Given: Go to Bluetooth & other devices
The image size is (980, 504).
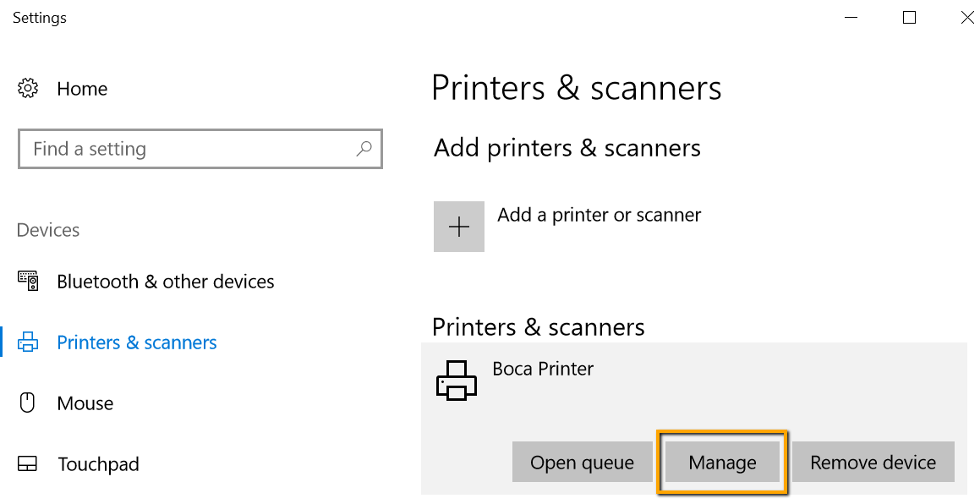Looking at the screenshot, I should [166, 282].
